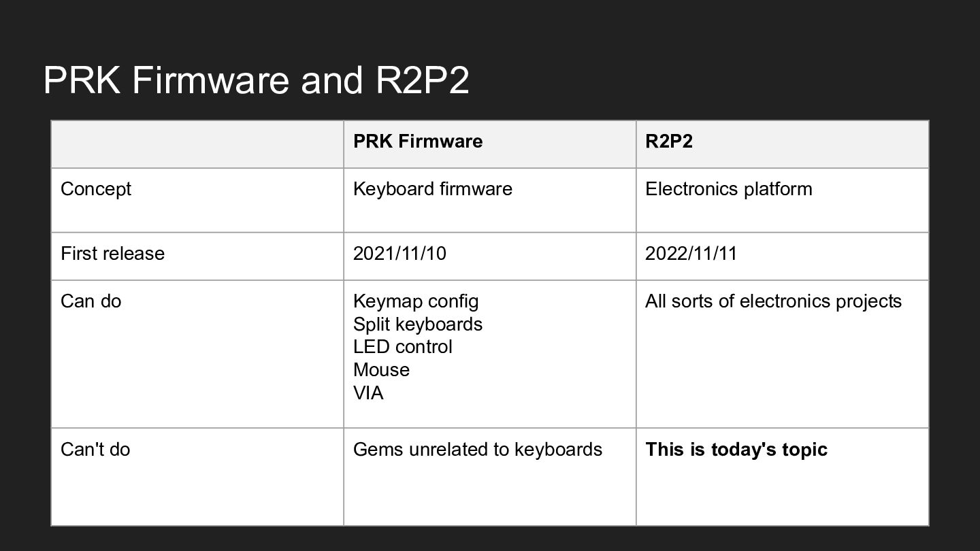Click Split keyboards text
Image resolution: width=980 pixels, height=551 pixels.
click(x=417, y=324)
